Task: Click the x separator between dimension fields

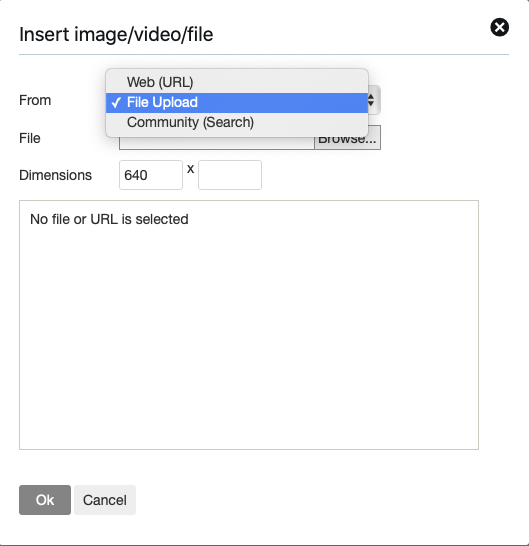Action: pyautogui.click(x=190, y=169)
